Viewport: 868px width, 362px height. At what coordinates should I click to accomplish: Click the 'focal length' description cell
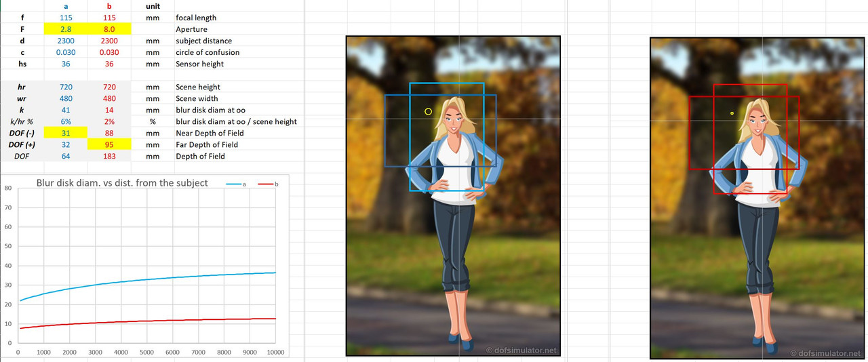click(196, 18)
